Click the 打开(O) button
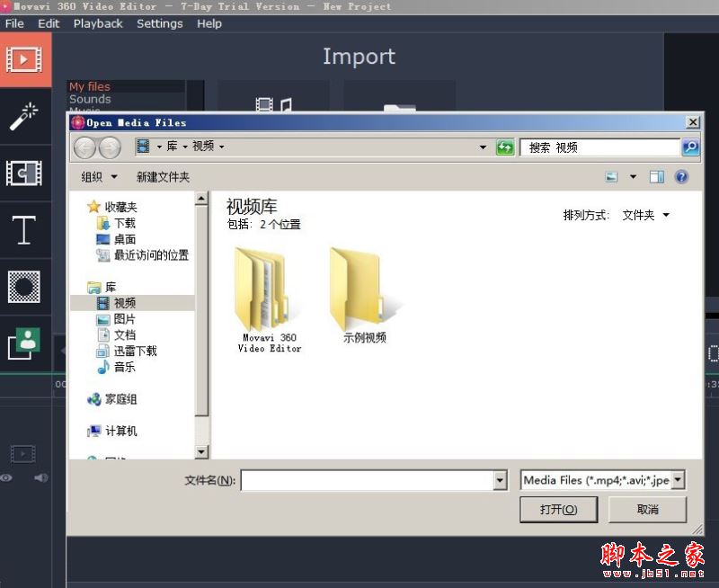This screenshot has height=588, width=719. pos(558,510)
